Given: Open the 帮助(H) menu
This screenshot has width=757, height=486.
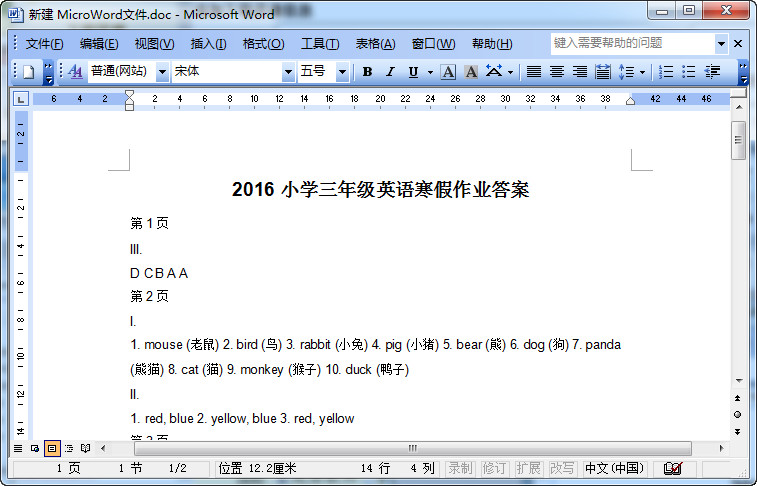Looking at the screenshot, I should 492,44.
